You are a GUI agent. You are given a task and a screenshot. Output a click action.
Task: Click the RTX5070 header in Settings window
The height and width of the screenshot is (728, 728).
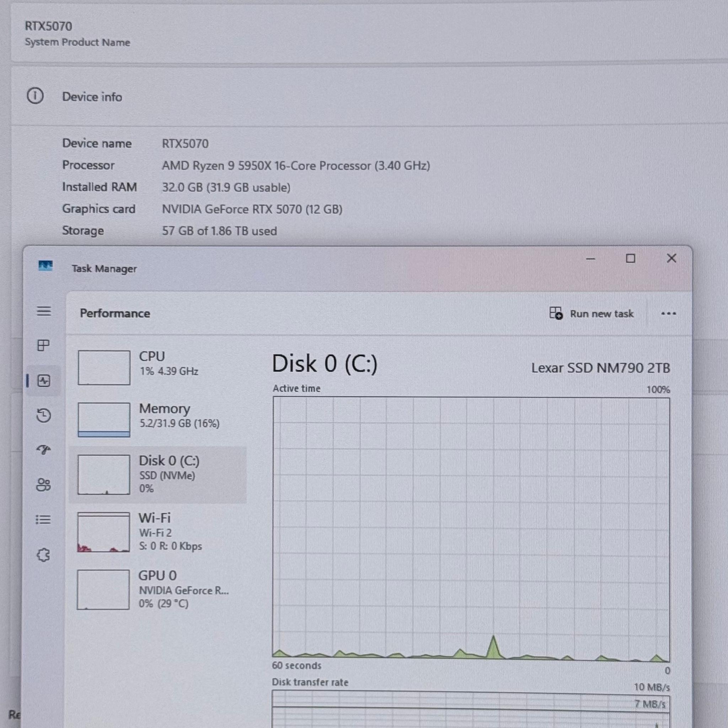(x=48, y=26)
